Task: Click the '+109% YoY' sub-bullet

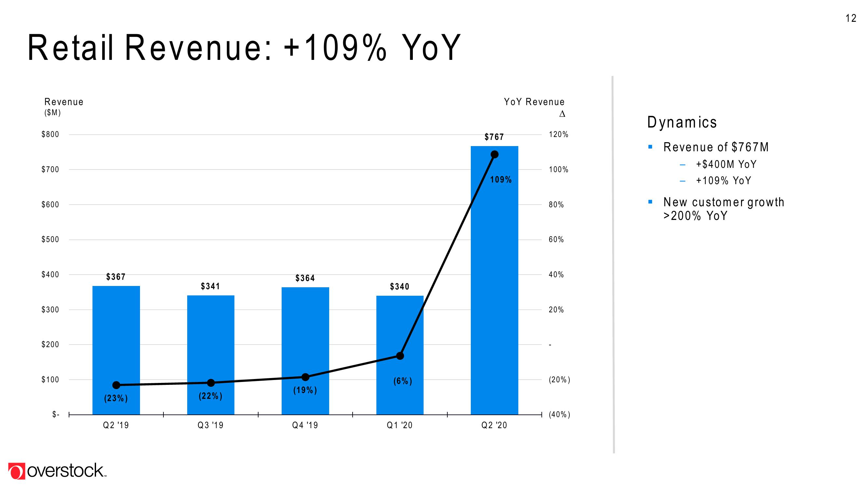Action: [723, 181]
